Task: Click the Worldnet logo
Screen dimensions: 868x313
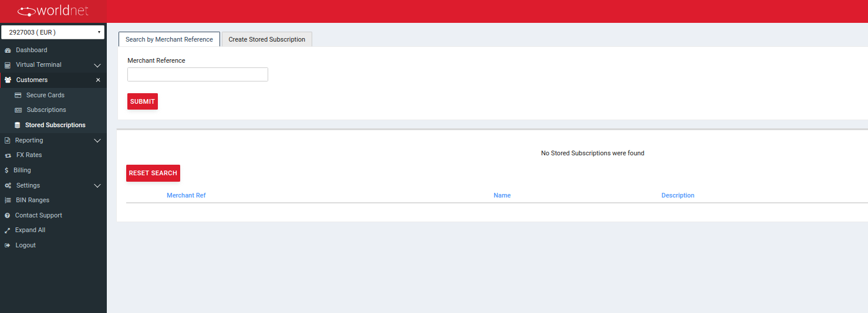Action: (x=53, y=11)
